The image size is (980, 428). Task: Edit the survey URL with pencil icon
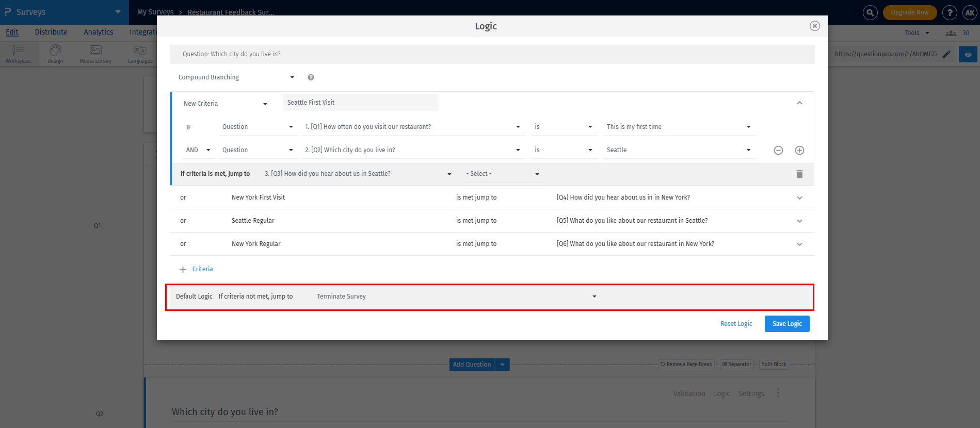pyautogui.click(x=946, y=54)
